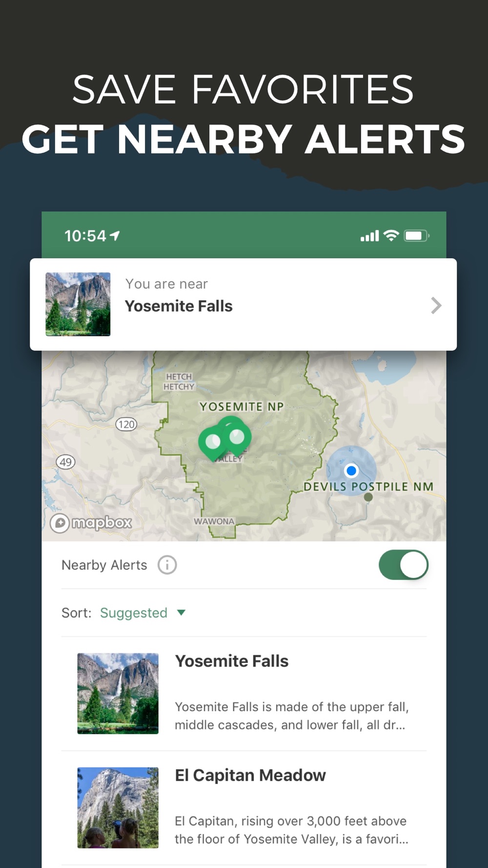The image size is (488, 868).
Task: Open the Mapbox logo attribution
Action: (91, 523)
